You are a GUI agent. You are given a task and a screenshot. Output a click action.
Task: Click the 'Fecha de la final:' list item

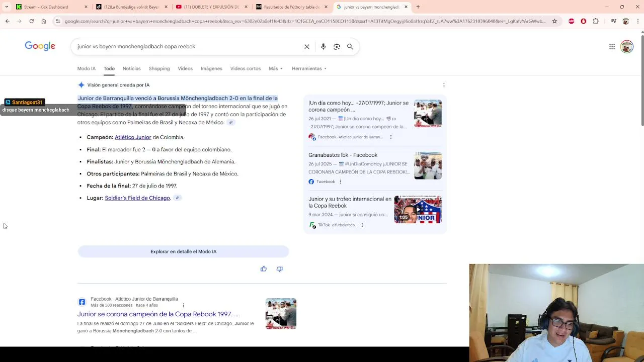coord(132,186)
